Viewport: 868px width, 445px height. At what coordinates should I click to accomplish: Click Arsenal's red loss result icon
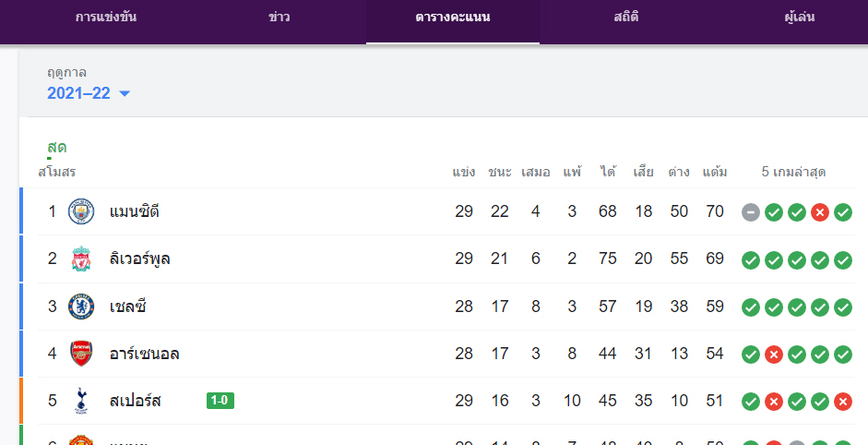774,355
